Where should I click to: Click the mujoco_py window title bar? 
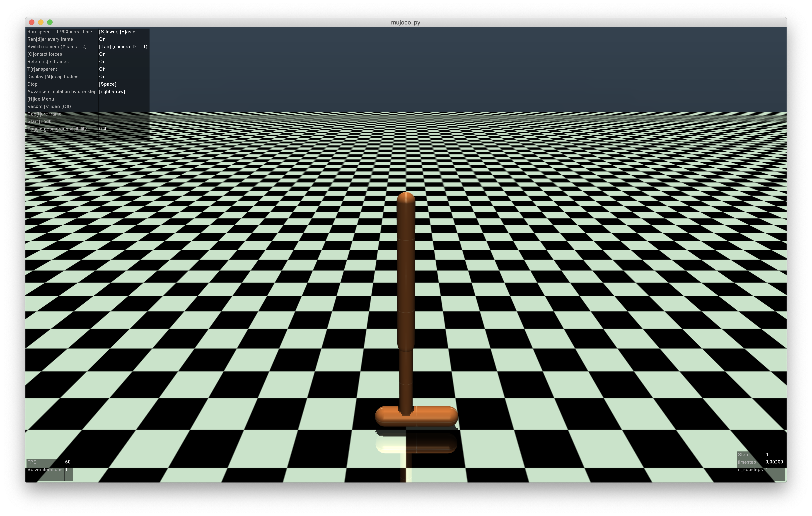click(x=405, y=23)
